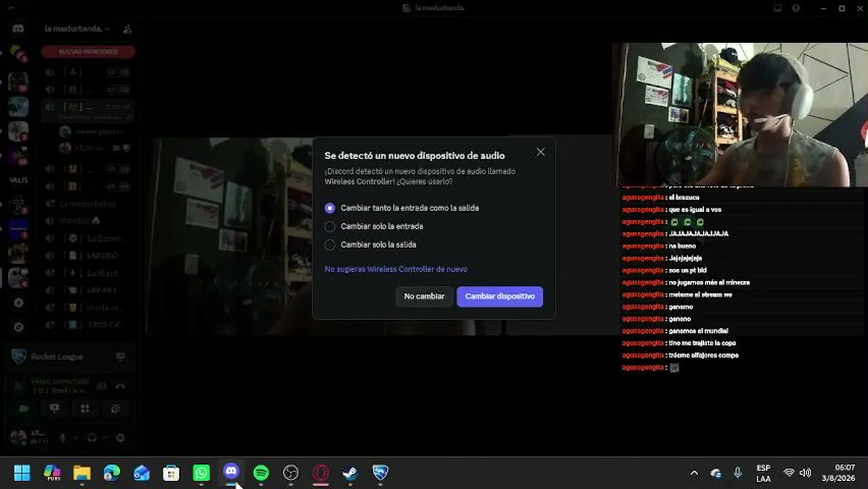Switch to Rocket League in the taskbar

coord(380,473)
